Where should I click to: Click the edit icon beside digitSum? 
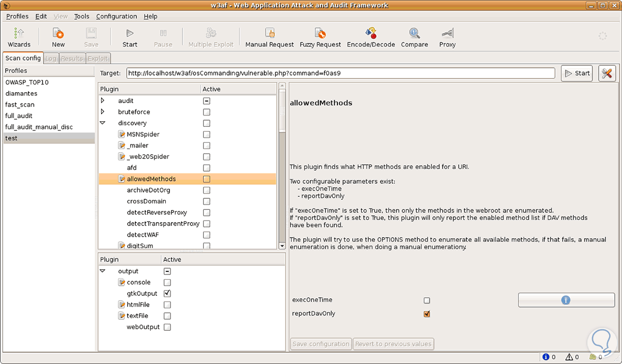pyautogui.click(x=122, y=245)
